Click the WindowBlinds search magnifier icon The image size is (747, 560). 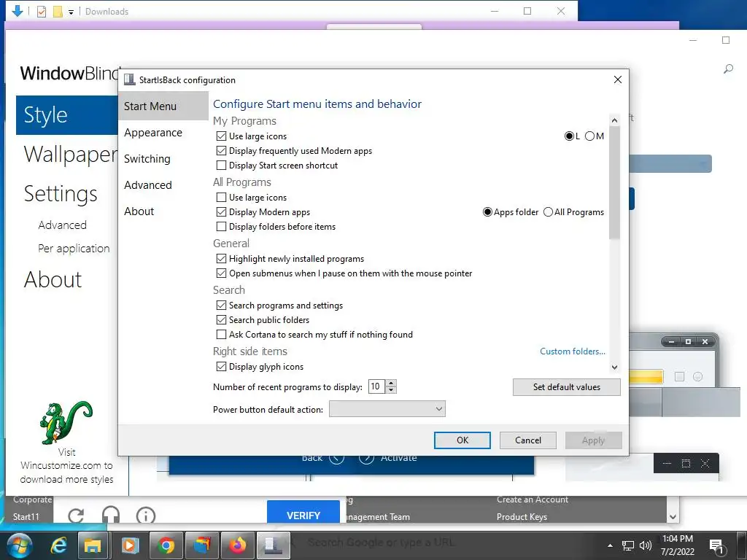pyautogui.click(x=728, y=69)
